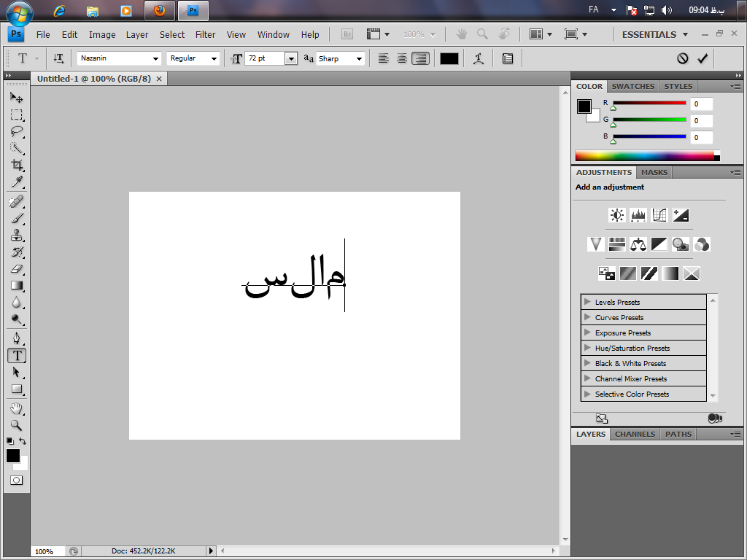Toggle text orientation button
The height and width of the screenshot is (560, 747).
(58, 58)
